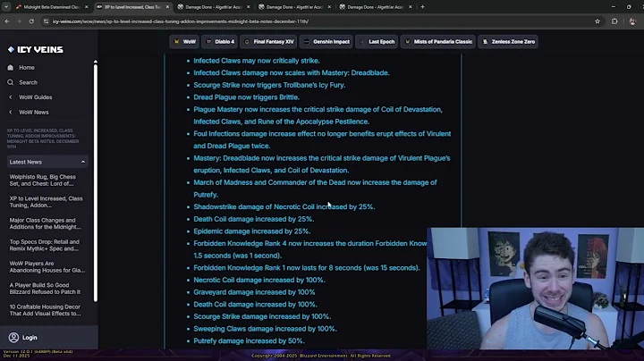Screen dimensions: 644x361
Task: Click 'Epidemic damage increased by 25%.'
Action: pos(251,231)
